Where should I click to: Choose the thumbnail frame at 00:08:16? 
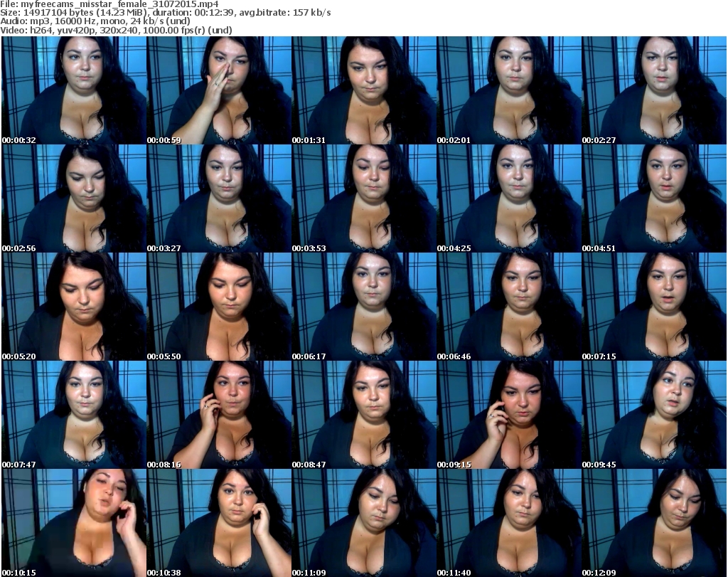(x=219, y=415)
